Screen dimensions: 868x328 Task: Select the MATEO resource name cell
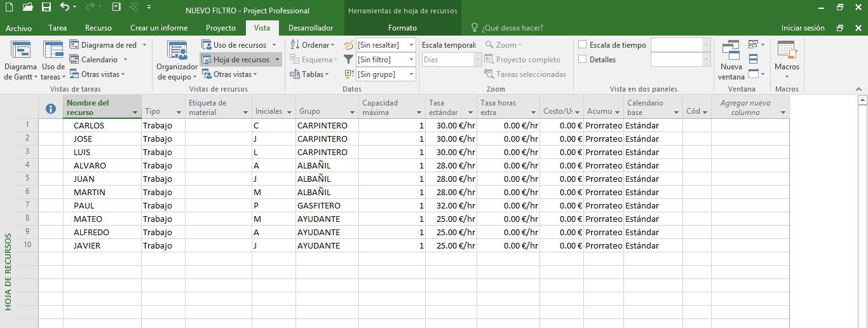102,219
